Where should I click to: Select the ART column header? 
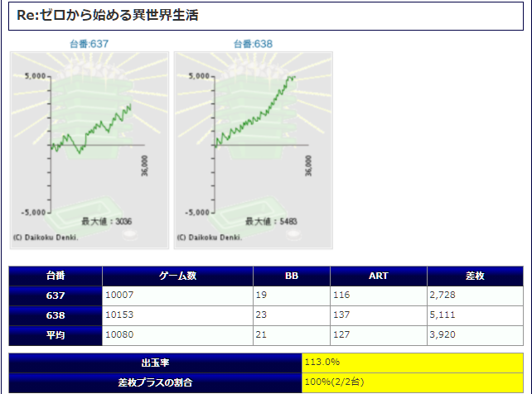[379, 276]
